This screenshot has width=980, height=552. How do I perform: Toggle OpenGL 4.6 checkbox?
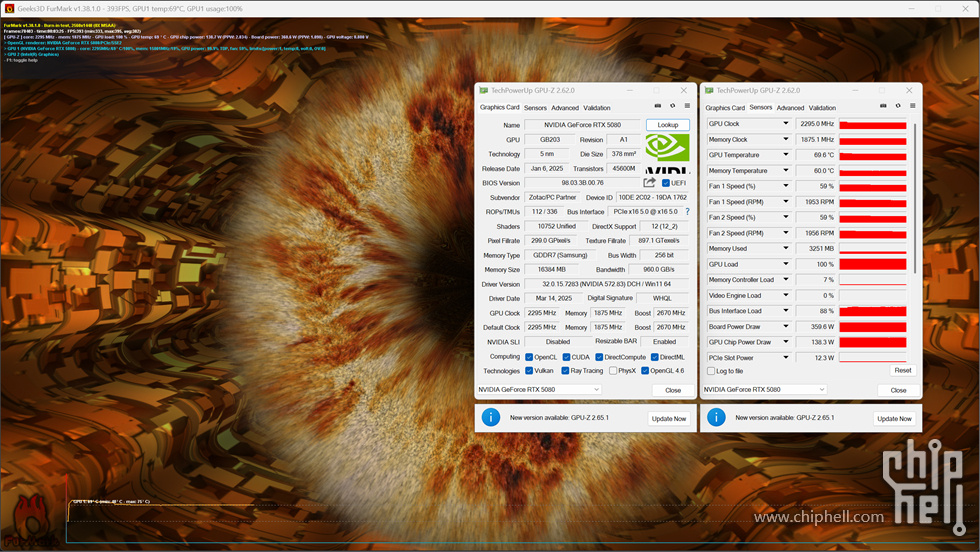click(x=644, y=371)
